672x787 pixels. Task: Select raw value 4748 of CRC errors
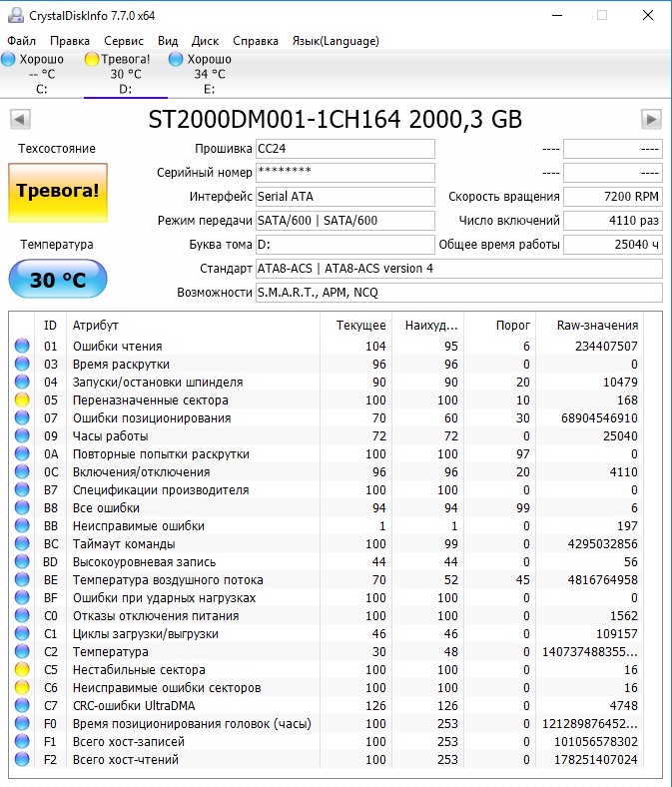pyautogui.click(x=623, y=706)
